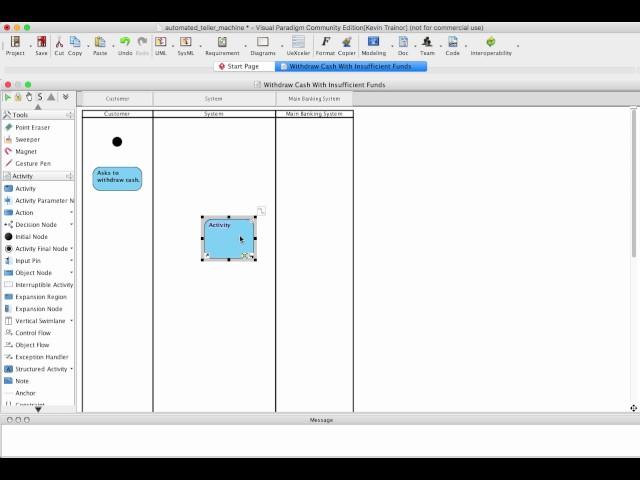
Task: Collapse the Tools palette group
Action: coord(69,115)
